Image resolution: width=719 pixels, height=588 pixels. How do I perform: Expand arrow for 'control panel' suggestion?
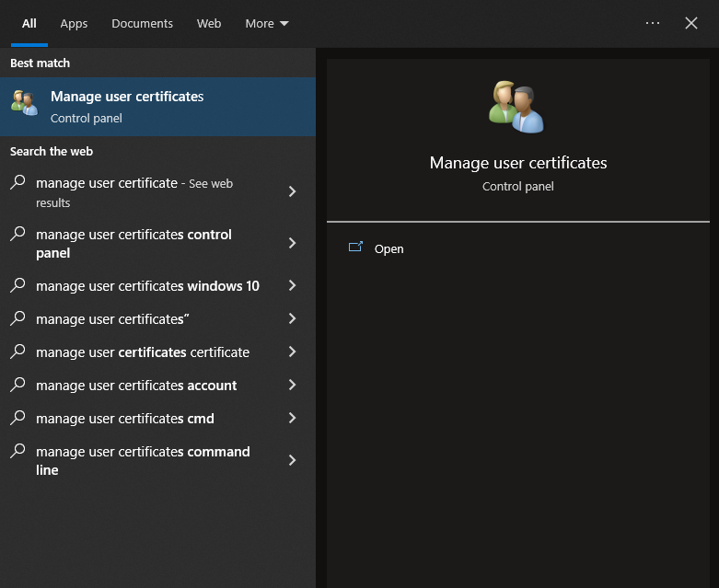(292, 243)
